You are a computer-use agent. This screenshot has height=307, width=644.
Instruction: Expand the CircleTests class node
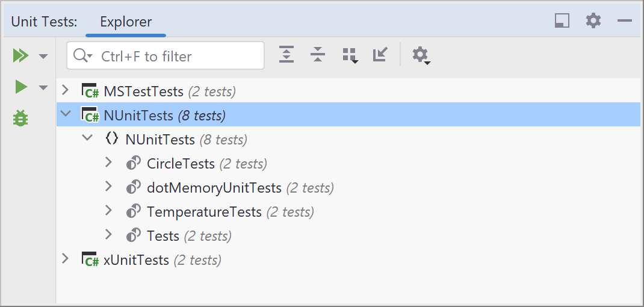click(109, 163)
